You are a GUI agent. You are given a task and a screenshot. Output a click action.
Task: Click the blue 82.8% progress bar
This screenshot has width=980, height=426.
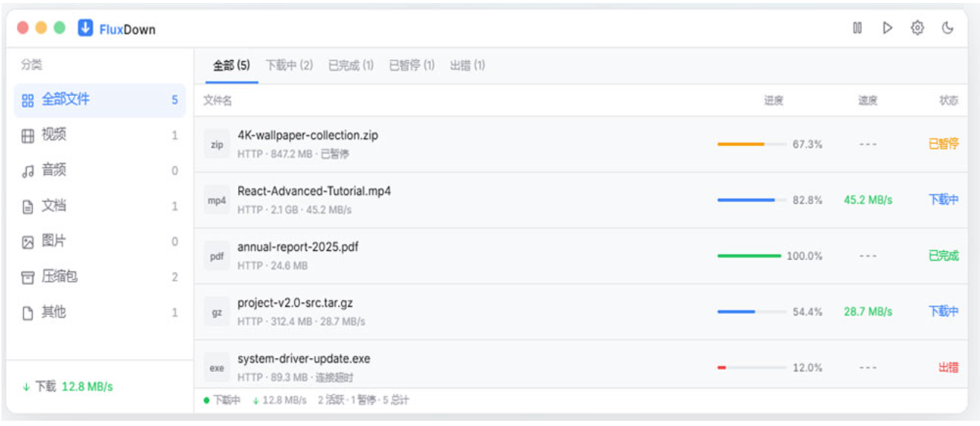(751, 200)
